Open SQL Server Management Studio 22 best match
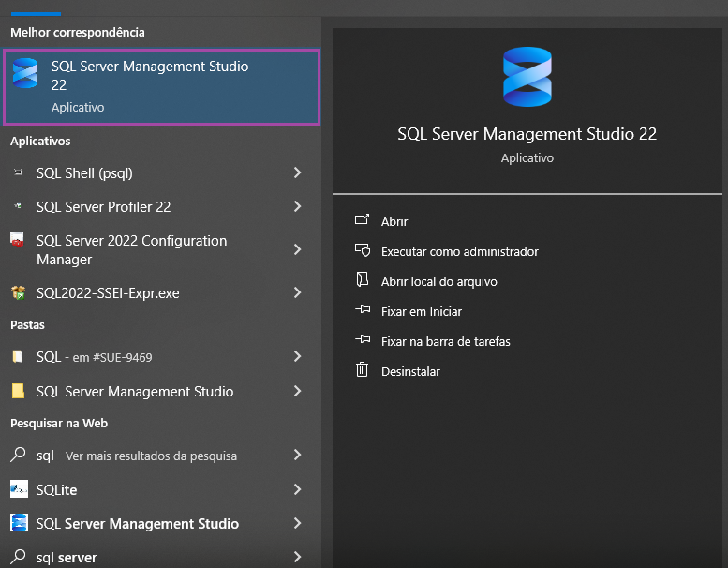The height and width of the screenshot is (568, 728). point(161,87)
